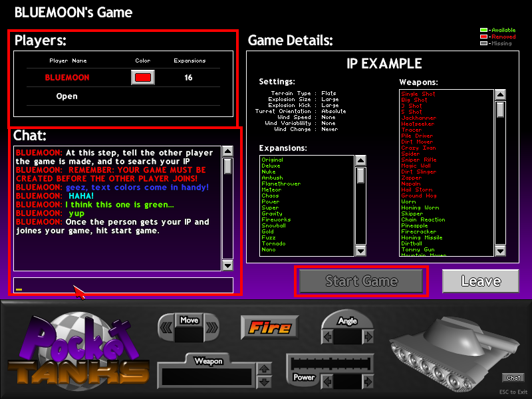This screenshot has height=399, width=532.
Task: Select the Deluxe expansion entry
Action: (271, 166)
